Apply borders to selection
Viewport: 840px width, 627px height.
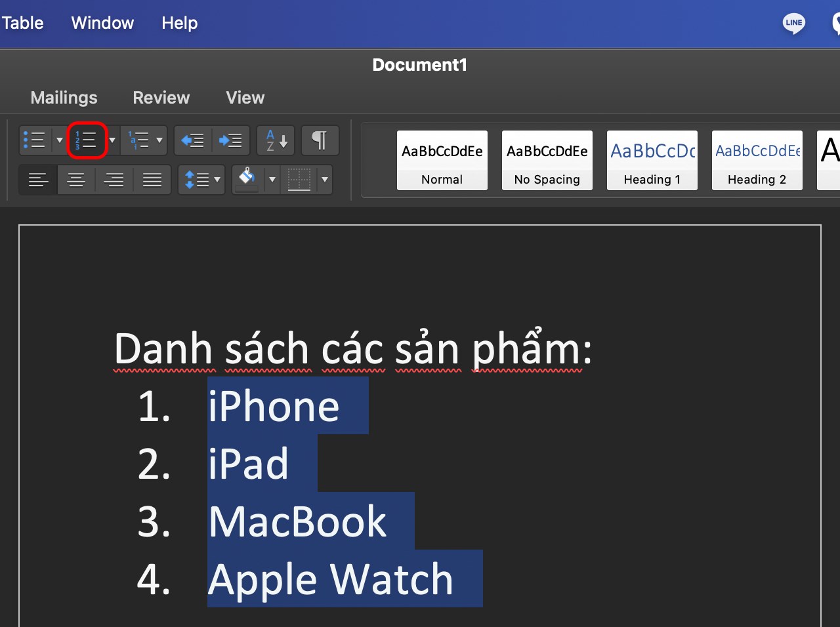pos(299,179)
